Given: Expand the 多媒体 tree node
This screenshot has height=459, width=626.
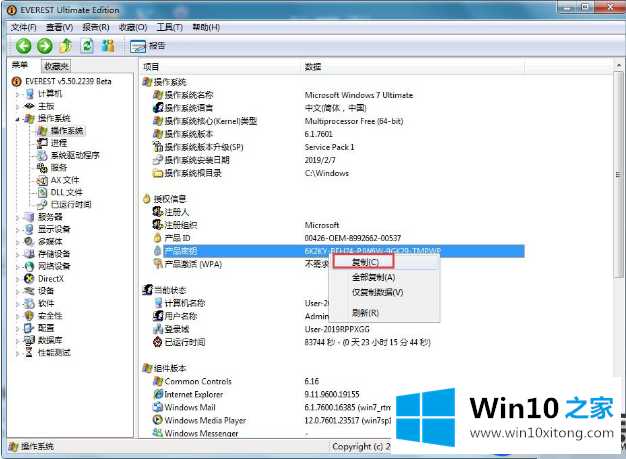Looking at the screenshot, I should point(17,242).
